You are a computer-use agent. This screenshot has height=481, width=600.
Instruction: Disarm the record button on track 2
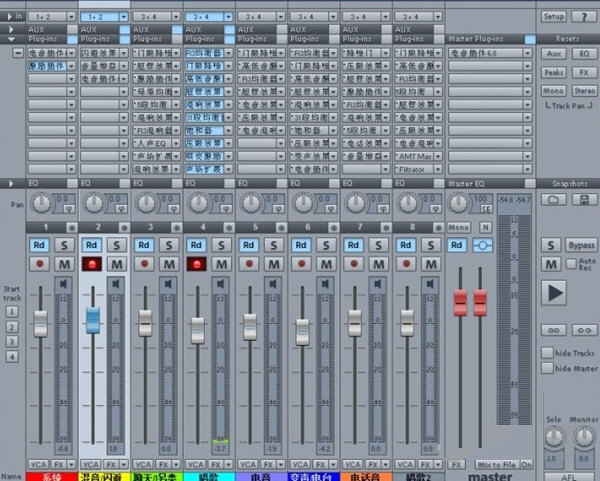click(x=92, y=264)
